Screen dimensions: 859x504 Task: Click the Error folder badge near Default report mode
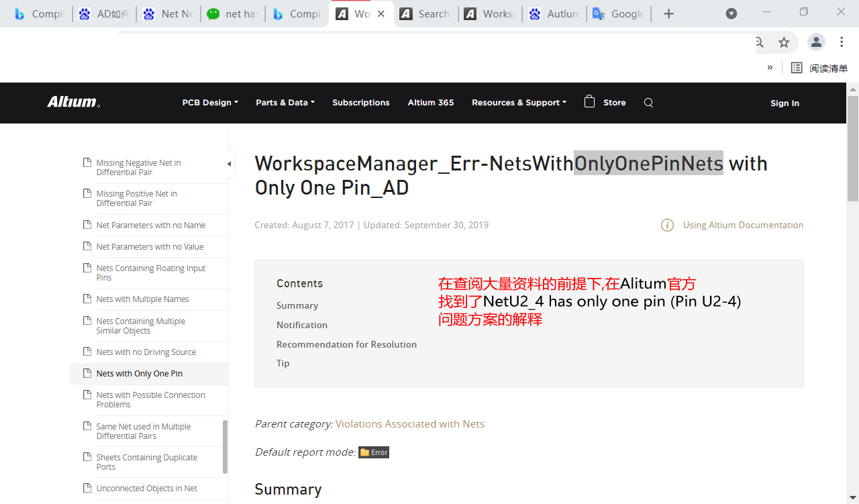coord(374,452)
